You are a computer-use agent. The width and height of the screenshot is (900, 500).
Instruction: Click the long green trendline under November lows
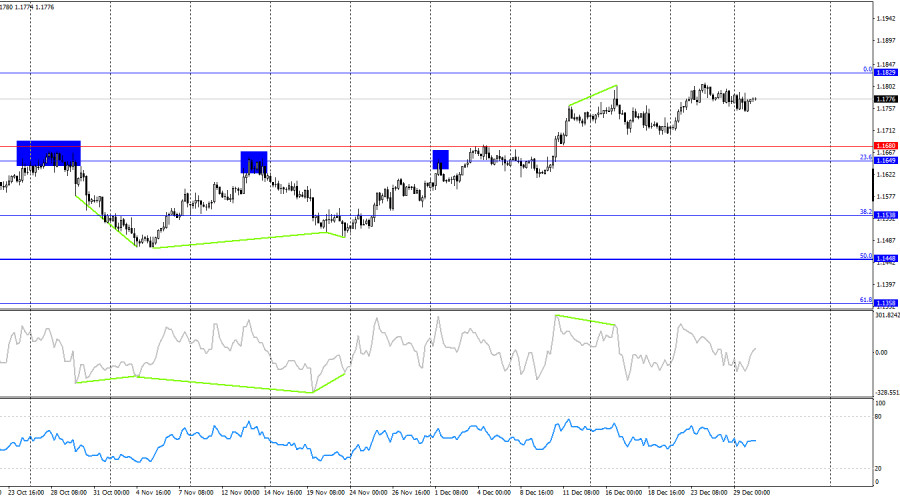tap(240, 239)
